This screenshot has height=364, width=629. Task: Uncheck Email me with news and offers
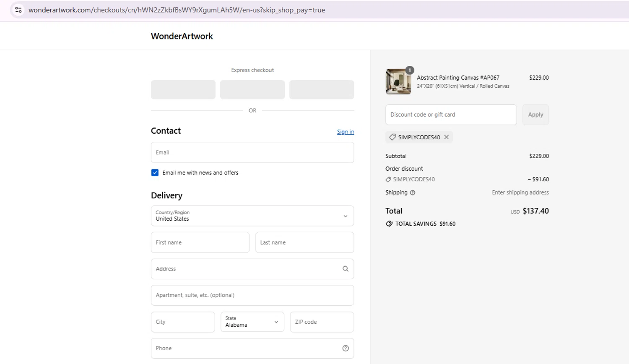(x=155, y=173)
